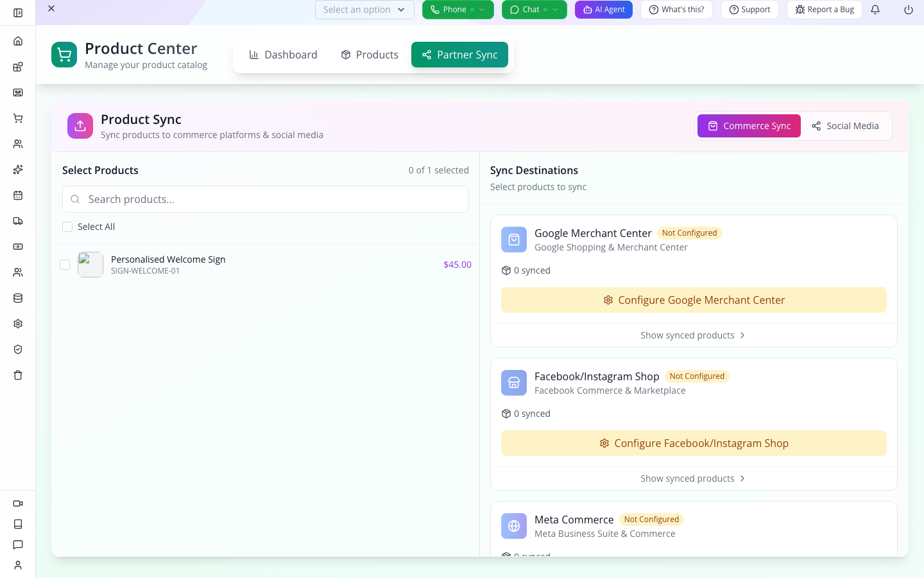Switch to the Products tab
This screenshot has width=924, height=578.
(x=370, y=55)
